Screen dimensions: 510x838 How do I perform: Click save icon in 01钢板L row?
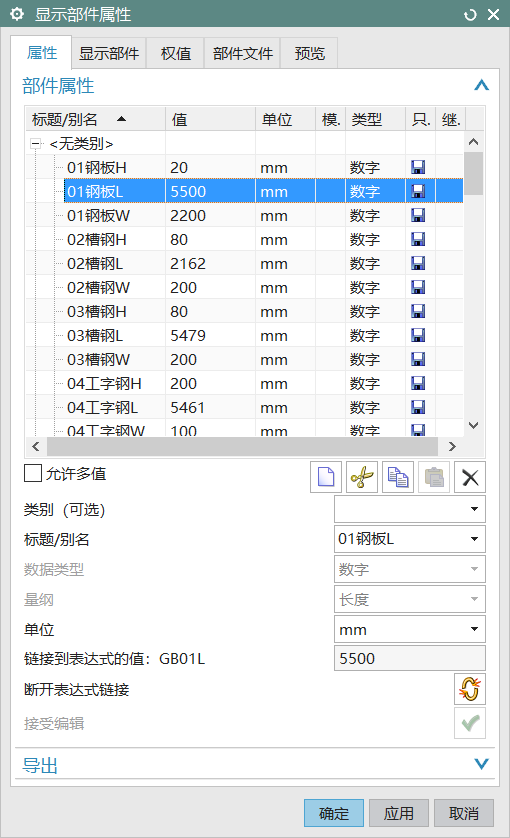(418, 191)
